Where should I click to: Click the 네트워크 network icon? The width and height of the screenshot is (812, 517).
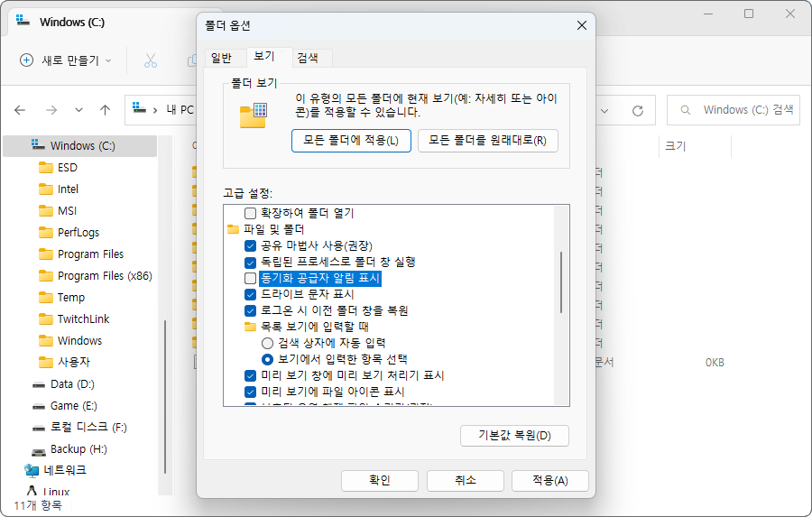click(x=32, y=470)
